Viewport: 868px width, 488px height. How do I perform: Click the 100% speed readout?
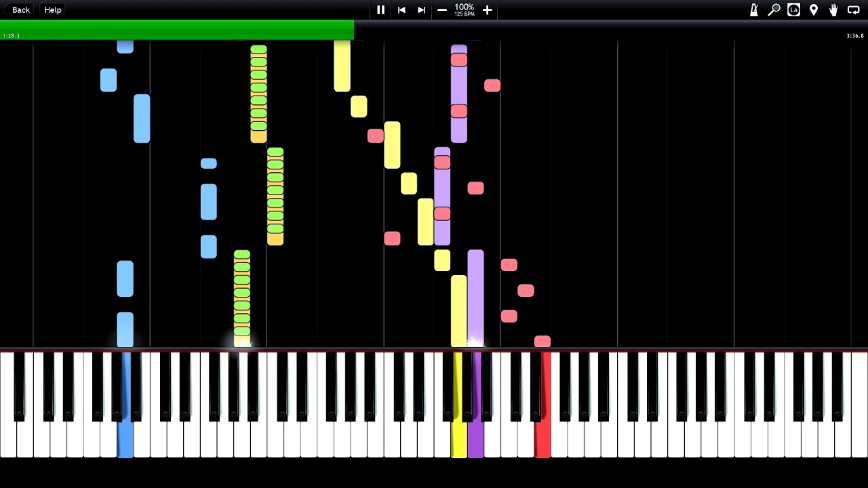(465, 7)
